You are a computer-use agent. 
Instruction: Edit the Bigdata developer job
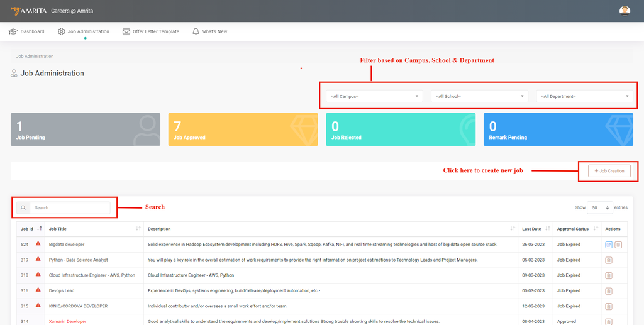tap(608, 245)
